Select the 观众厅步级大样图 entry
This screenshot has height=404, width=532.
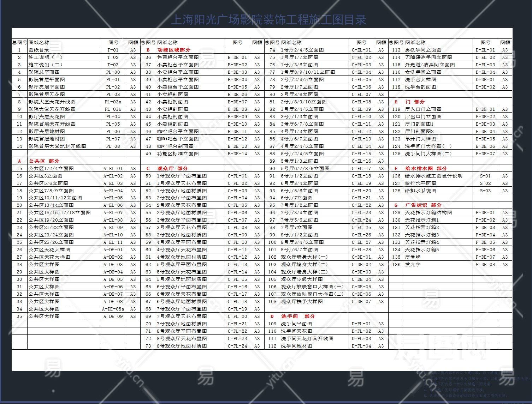(x=302, y=279)
